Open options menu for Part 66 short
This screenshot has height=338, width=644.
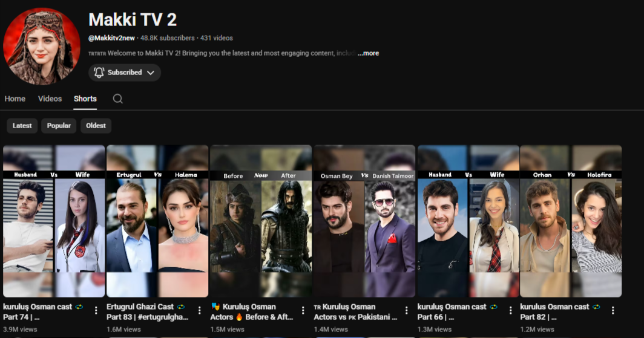click(x=510, y=311)
